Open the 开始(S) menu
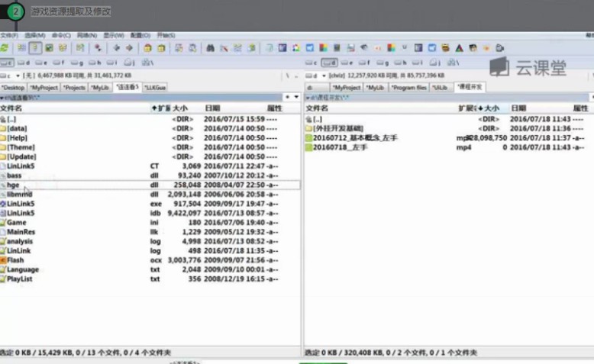The height and width of the screenshot is (364, 594). (x=166, y=35)
